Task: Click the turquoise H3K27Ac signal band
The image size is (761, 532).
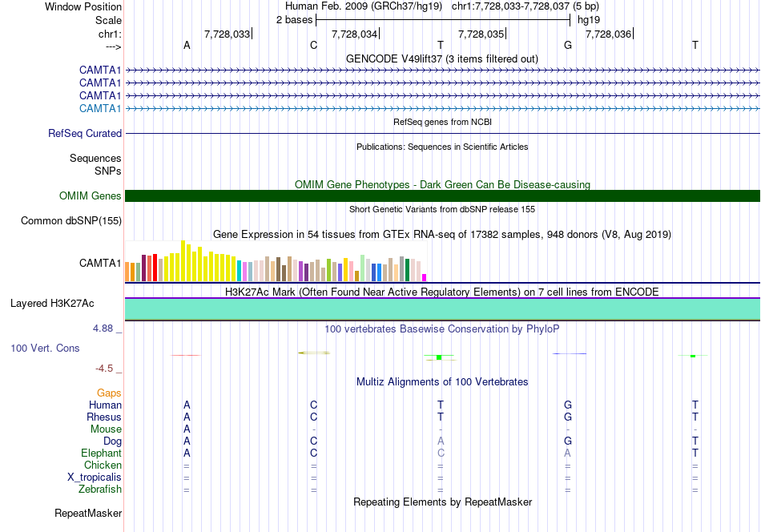Action: tap(442, 309)
